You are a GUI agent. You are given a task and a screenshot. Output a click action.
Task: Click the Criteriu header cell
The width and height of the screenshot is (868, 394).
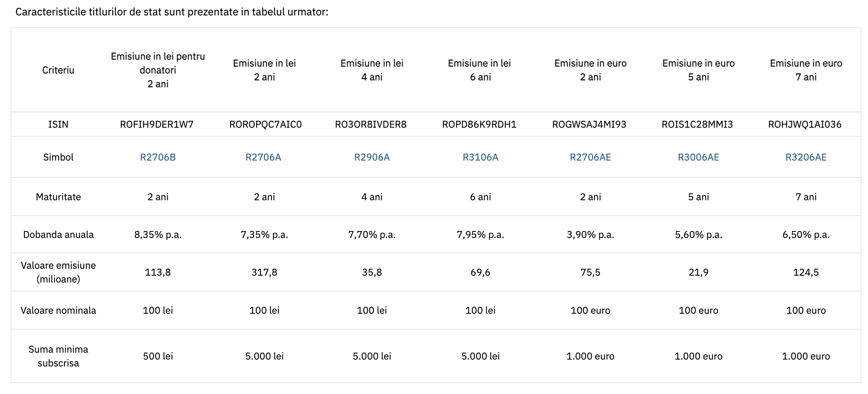(x=58, y=70)
